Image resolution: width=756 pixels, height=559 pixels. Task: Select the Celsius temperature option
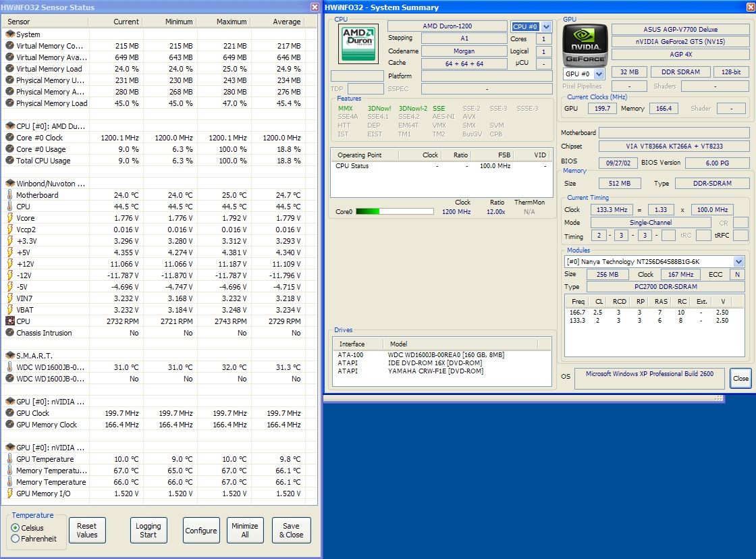16,528
